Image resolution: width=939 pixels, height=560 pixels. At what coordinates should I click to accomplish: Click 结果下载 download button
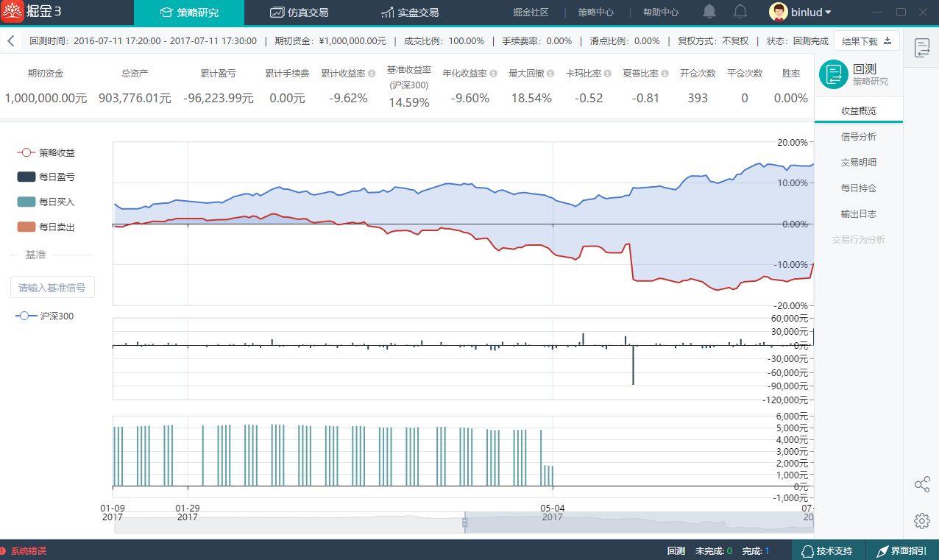866,41
